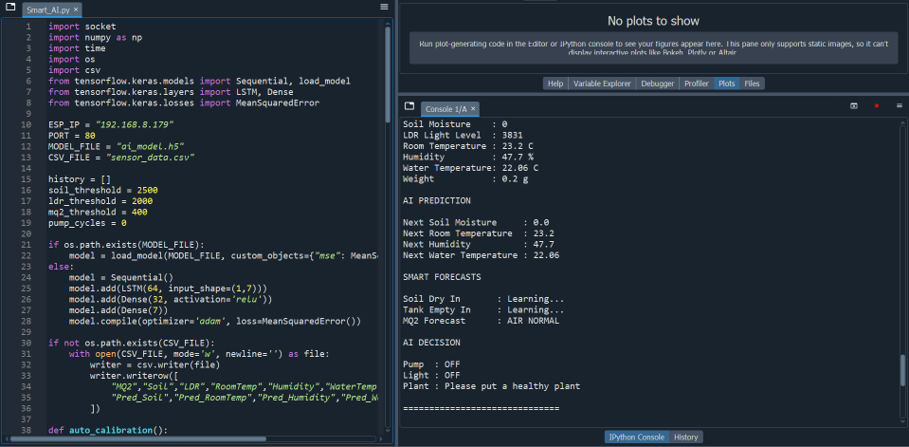This screenshot has width=909, height=447.
Task: Switch to the Variable Explorer tab
Action: click(602, 83)
